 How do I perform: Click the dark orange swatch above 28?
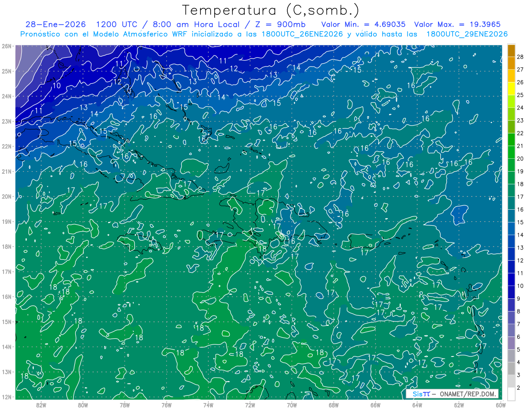511,50
